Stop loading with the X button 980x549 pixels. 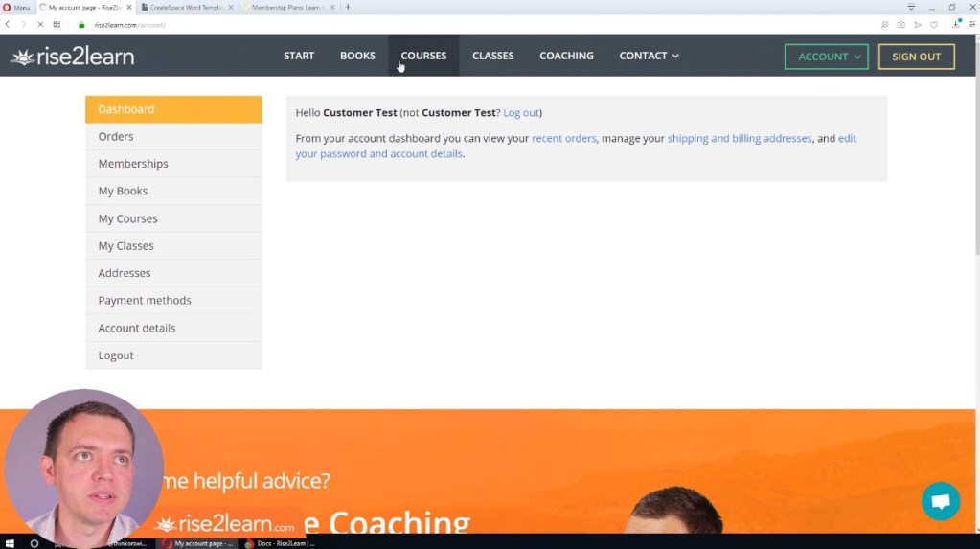tap(40, 24)
